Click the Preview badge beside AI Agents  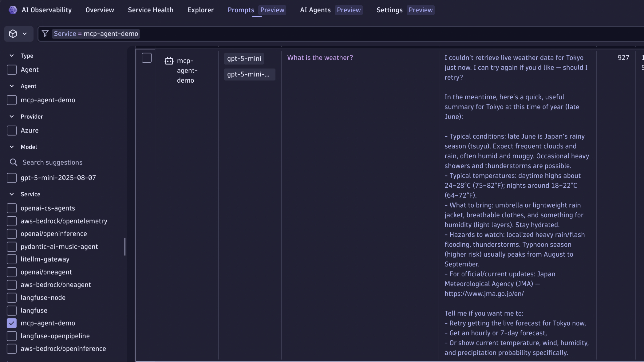(349, 10)
